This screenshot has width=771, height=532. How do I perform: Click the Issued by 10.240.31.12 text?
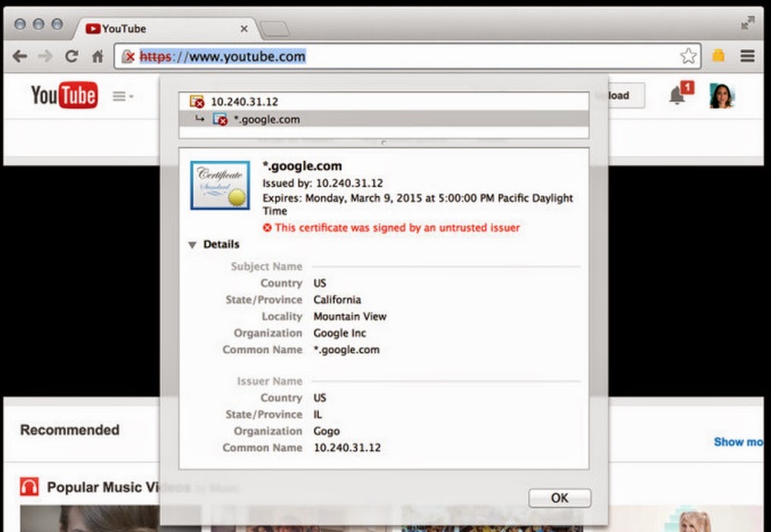click(323, 183)
